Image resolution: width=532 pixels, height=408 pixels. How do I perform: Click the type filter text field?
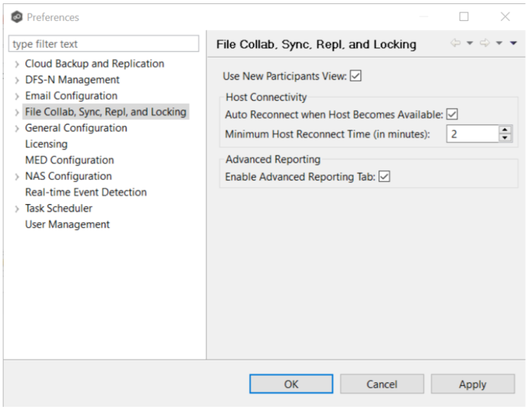click(104, 44)
